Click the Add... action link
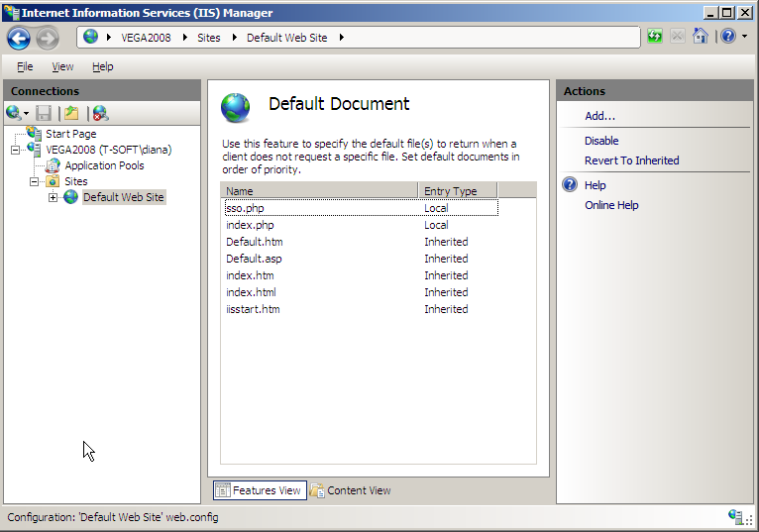This screenshot has width=759, height=532. pyautogui.click(x=599, y=116)
